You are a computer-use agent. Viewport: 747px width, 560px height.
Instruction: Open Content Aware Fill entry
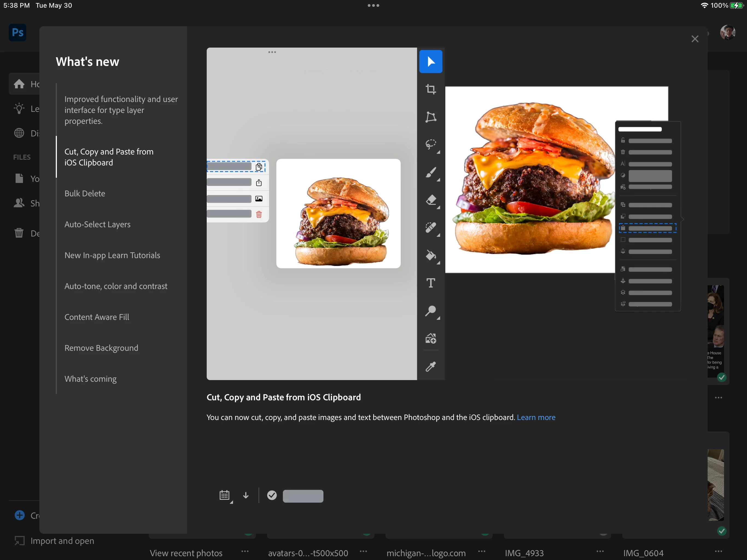click(x=97, y=317)
